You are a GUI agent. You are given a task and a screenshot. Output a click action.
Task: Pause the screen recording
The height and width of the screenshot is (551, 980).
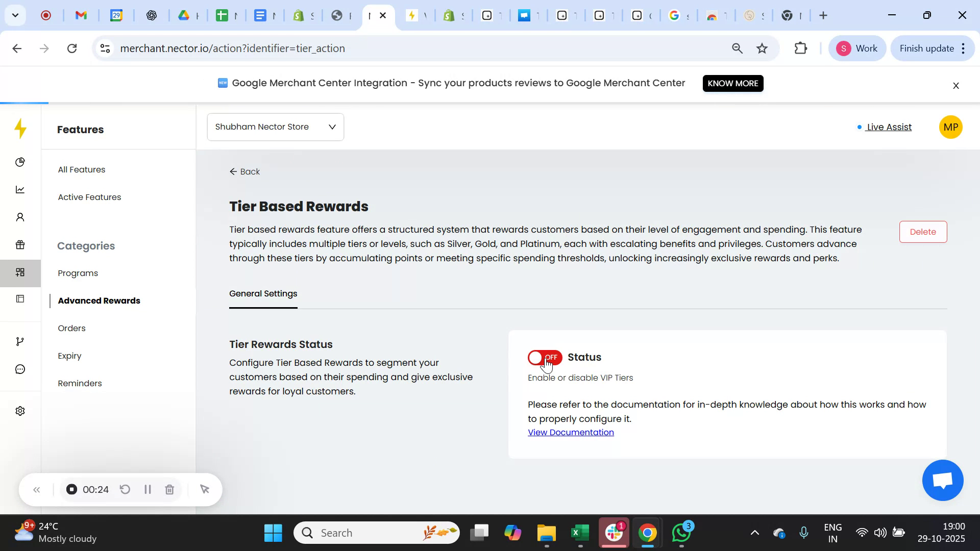click(148, 489)
